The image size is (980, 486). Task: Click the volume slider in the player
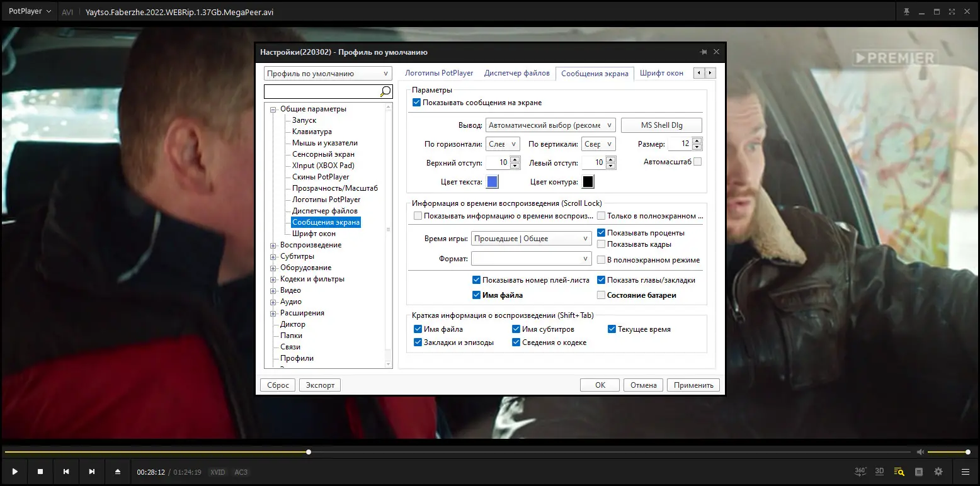click(949, 452)
